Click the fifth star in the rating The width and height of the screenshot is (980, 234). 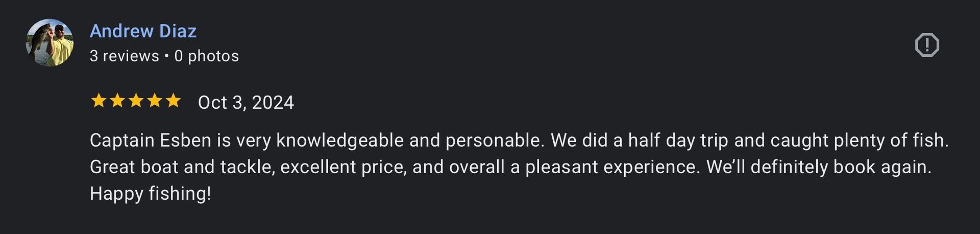pos(174,101)
